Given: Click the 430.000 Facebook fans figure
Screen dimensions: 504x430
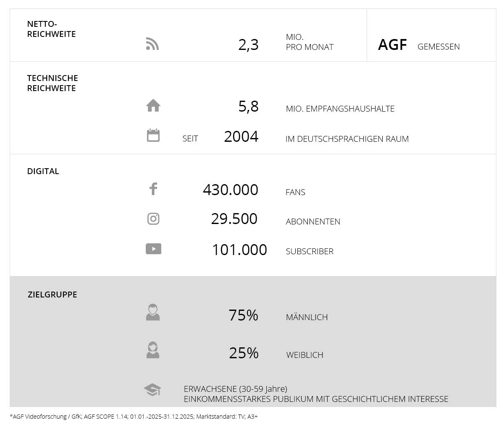Looking at the screenshot, I should coord(230,190).
